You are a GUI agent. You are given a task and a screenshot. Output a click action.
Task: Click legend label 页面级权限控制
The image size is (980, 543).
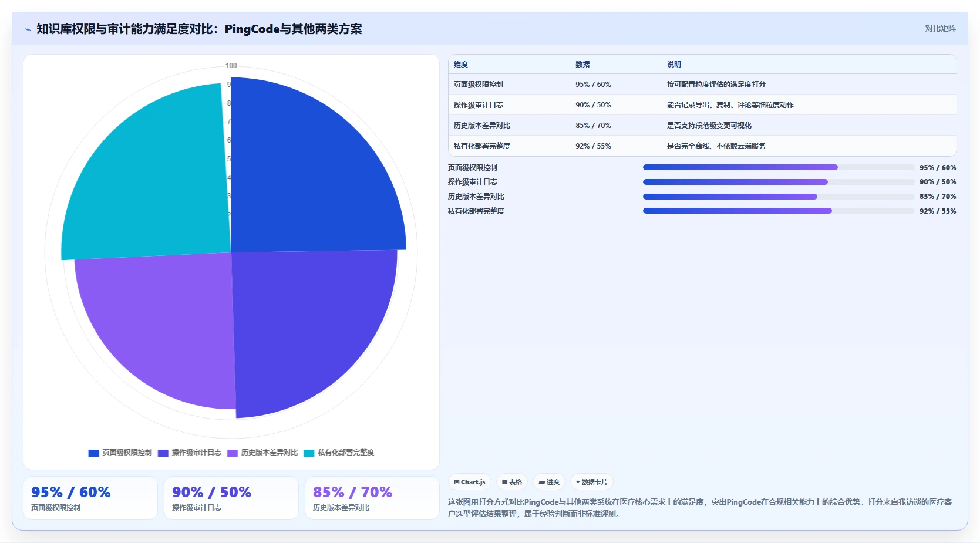pos(127,453)
